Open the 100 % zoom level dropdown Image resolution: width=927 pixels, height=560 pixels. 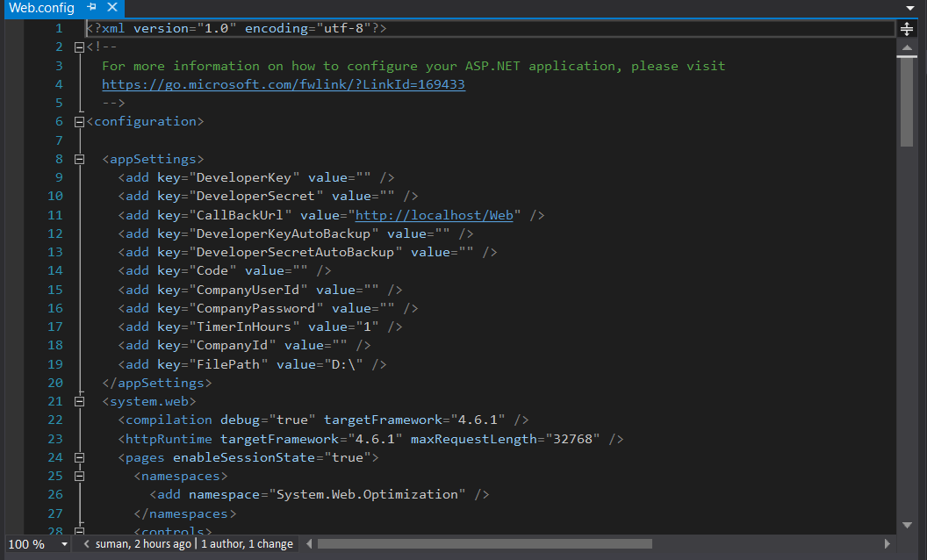[x=63, y=544]
